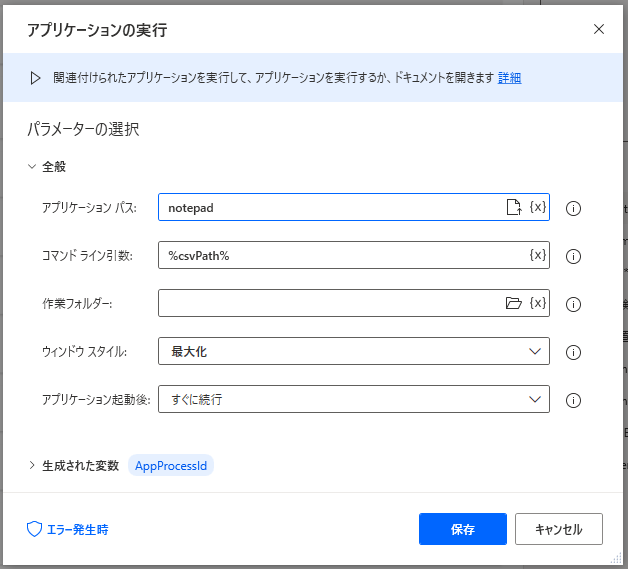
Task: Click info icon next to アプリケーション パス
Action: (x=574, y=208)
